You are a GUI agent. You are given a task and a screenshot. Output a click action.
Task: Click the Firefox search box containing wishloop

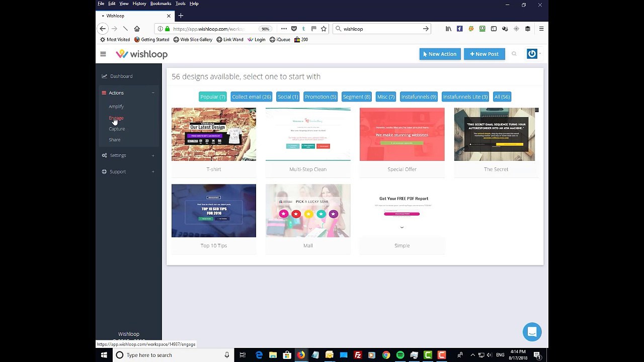[382, 29]
